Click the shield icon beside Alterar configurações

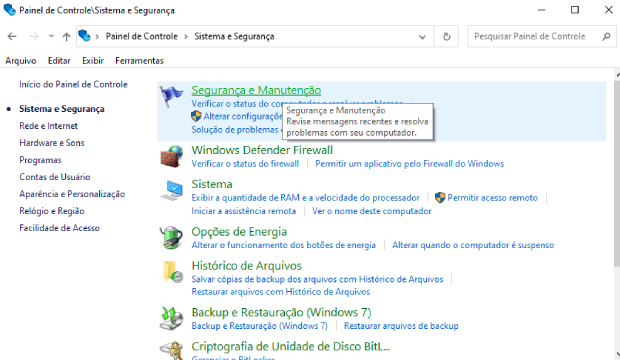click(196, 116)
